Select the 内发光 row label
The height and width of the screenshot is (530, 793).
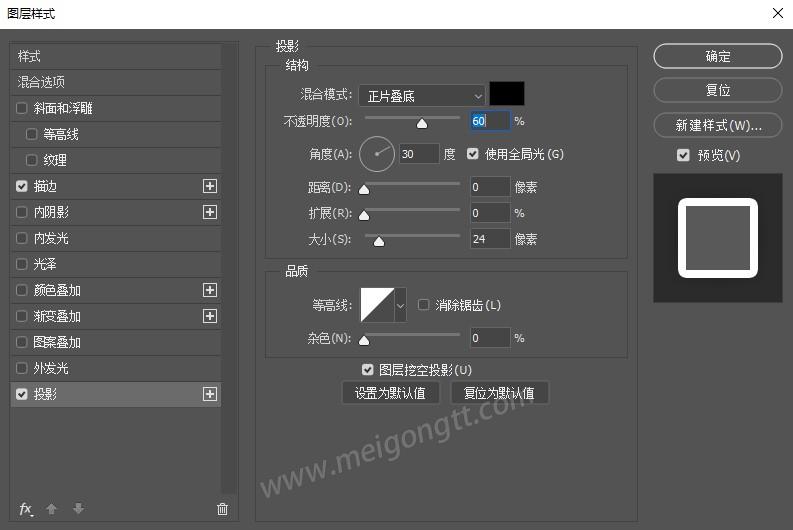[x=51, y=238]
